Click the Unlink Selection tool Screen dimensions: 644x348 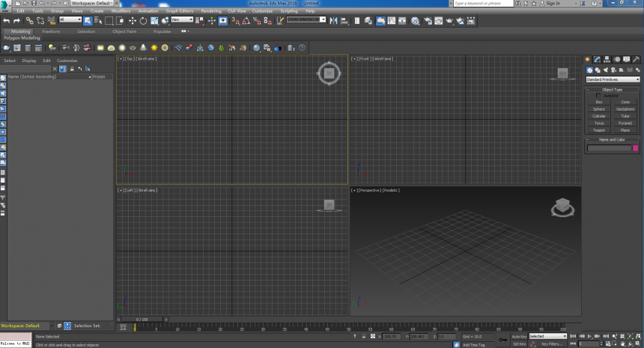(40, 20)
